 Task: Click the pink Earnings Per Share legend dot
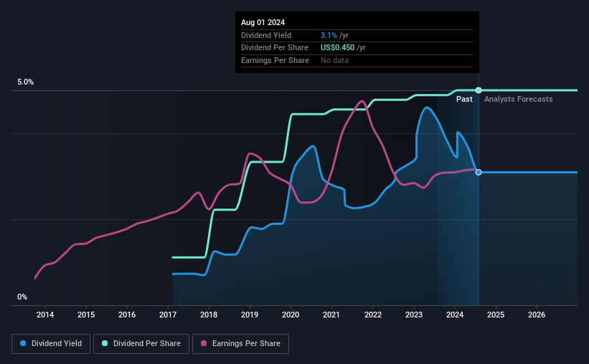click(204, 343)
